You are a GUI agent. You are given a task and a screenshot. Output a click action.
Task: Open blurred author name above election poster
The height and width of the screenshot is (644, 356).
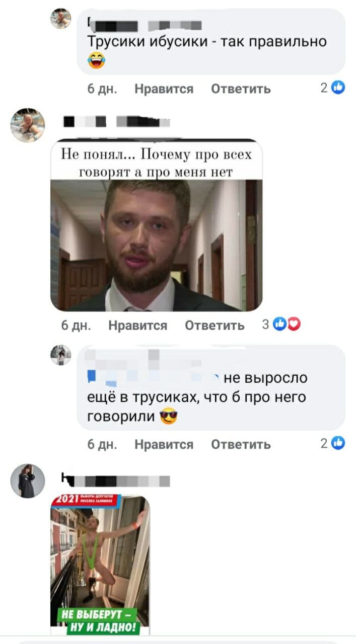click(x=115, y=481)
